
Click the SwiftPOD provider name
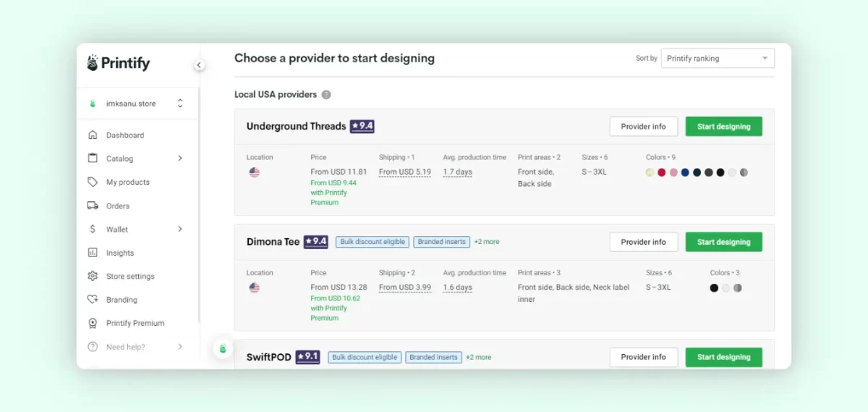269,357
